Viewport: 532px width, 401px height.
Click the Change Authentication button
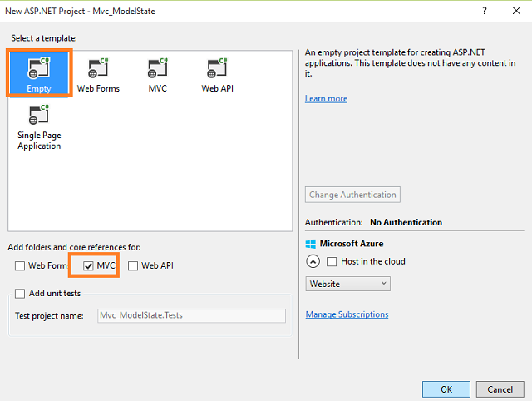[x=352, y=195]
